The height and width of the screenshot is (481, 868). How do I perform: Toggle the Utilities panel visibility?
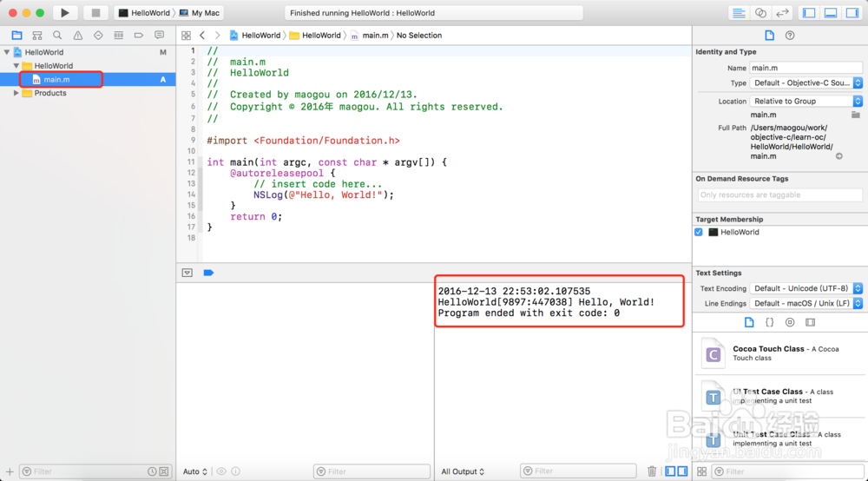(x=852, y=13)
